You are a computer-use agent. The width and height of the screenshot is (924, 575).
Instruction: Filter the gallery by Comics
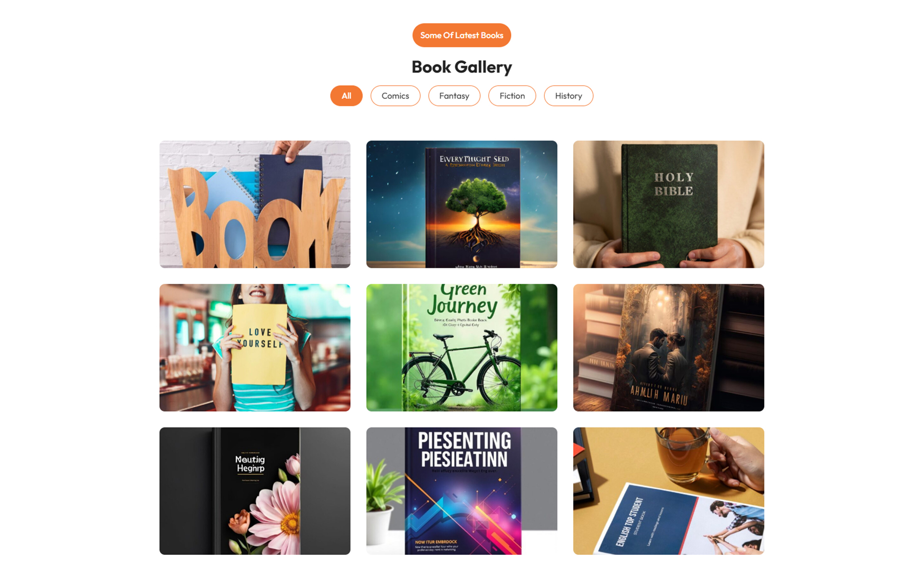(x=395, y=96)
